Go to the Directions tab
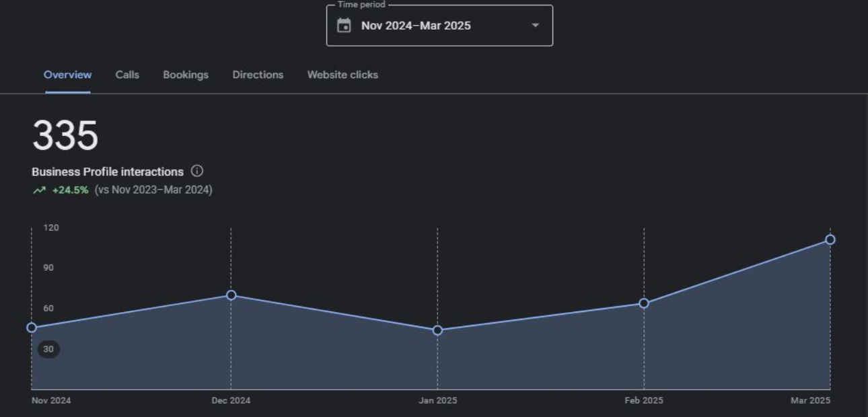The height and width of the screenshot is (417, 868). 258,75
